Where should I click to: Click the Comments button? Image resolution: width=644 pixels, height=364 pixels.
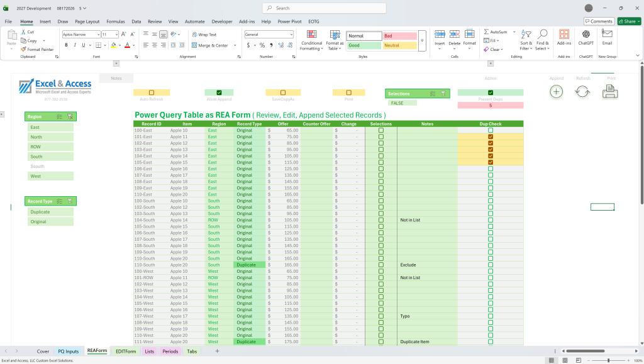pos(599,21)
